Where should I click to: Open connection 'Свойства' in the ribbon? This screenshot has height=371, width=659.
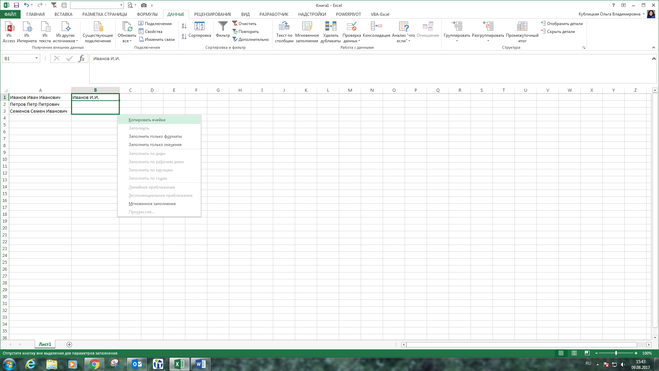[x=150, y=32]
